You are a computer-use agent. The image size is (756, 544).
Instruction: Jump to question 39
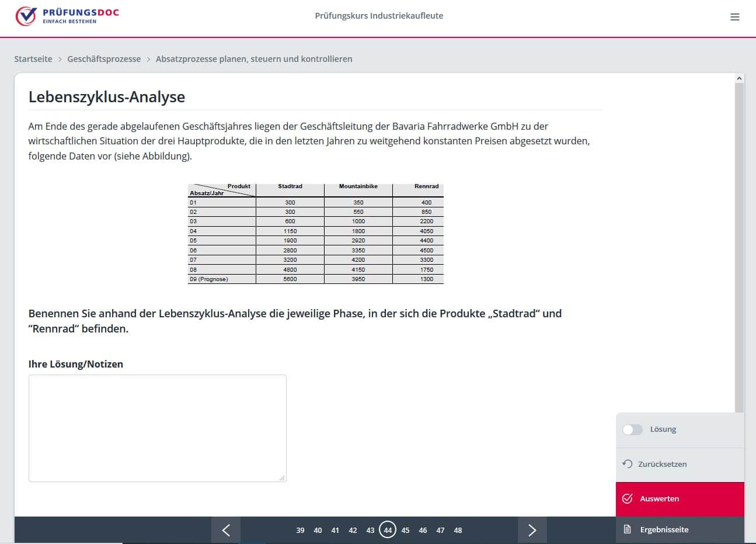[x=300, y=531]
